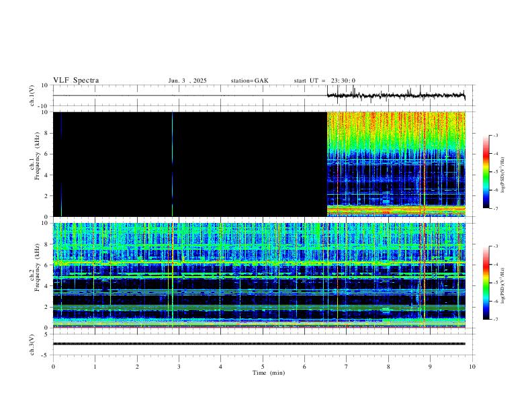Click the 'VLF Spectra' title text
Image resolution: width=532 pixels, height=411 pixels.
[x=76, y=81]
